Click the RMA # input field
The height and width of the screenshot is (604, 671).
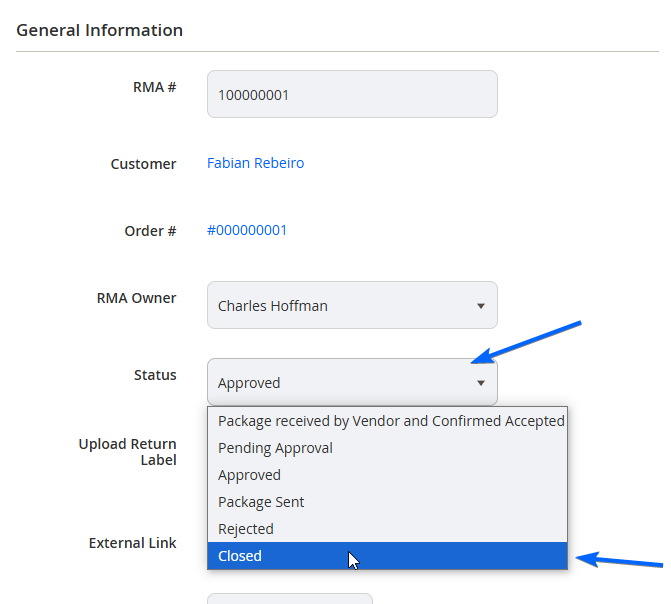[x=352, y=94]
